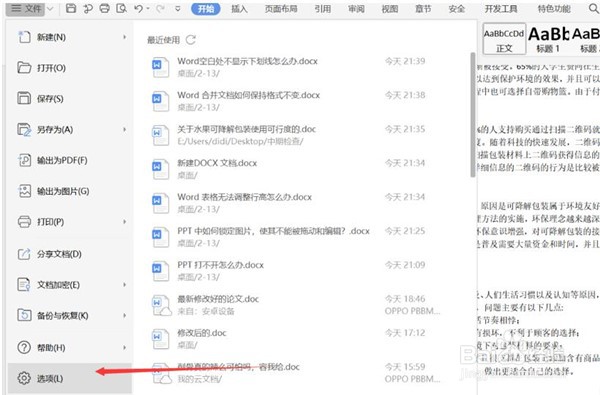Image resolution: width=600 pixels, height=395 pixels.
Task: Click the 输出为图片 icon
Action: click(x=24, y=191)
